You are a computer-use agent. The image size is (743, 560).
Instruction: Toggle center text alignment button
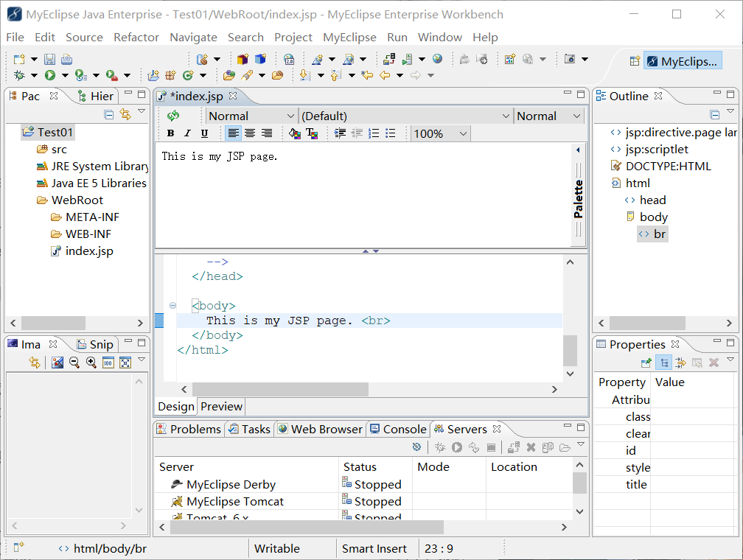[x=250, y=133]
